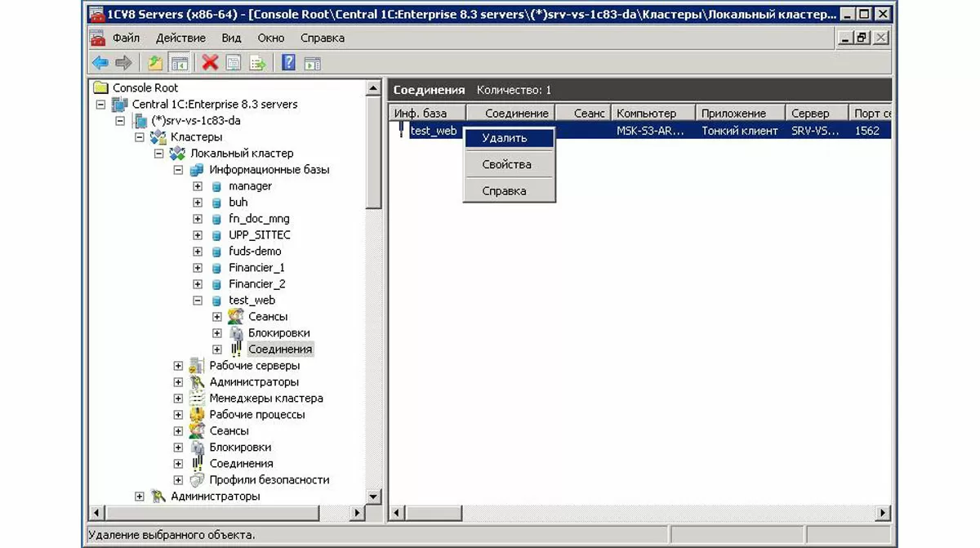Open the Действие menu
The image size is (980, 548).
(180, 38)
